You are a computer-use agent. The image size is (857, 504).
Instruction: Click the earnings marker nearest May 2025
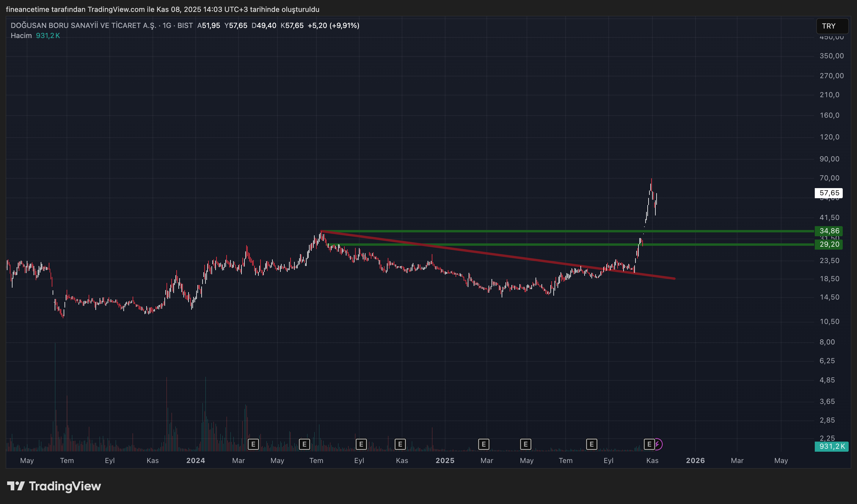(x=525, y=444)
